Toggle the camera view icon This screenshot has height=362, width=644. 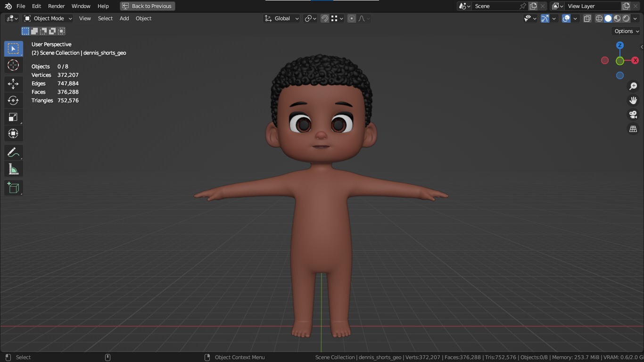[633, 115]
